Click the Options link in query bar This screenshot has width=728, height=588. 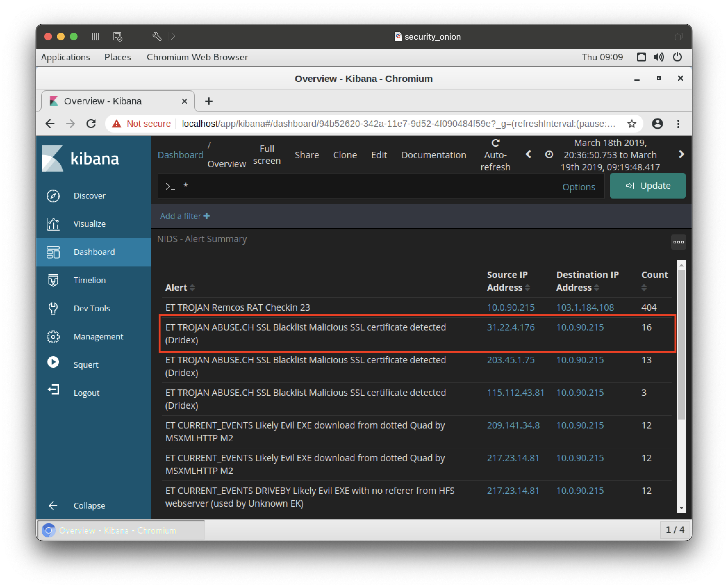click(579, 187)
